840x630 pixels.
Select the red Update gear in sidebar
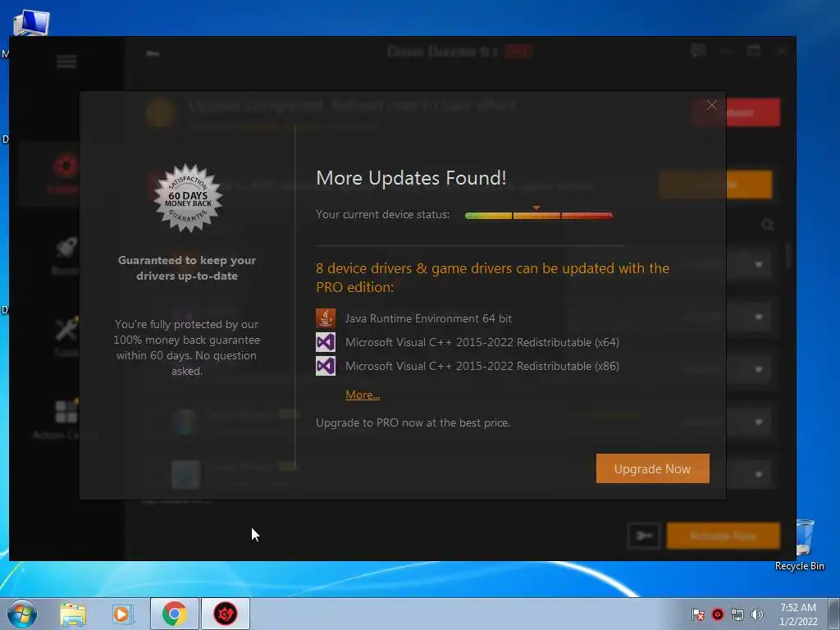66,166
